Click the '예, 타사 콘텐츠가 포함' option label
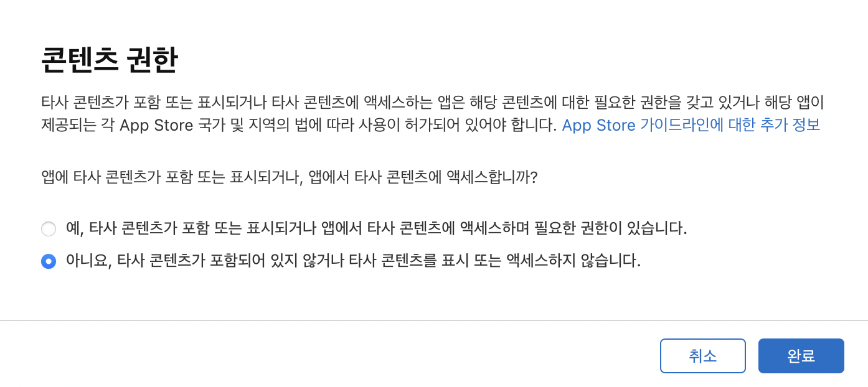868x387 pixels. click(x=376, y=228)
